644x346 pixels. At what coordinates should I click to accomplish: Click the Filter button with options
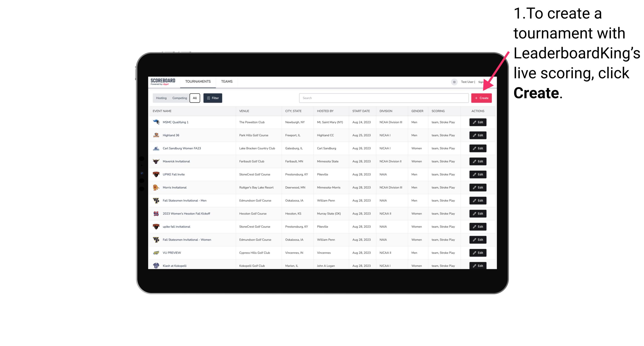[212, 98]
